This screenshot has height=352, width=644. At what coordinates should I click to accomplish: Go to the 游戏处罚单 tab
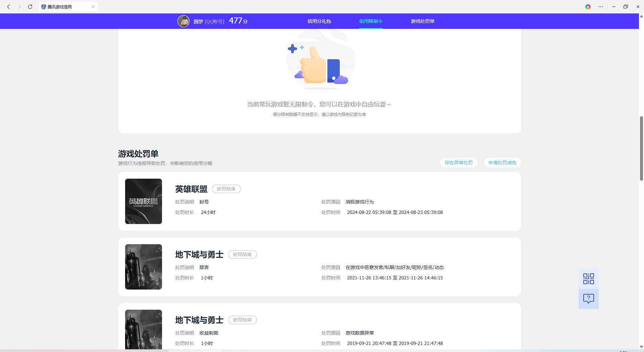(x=422, y=21)
